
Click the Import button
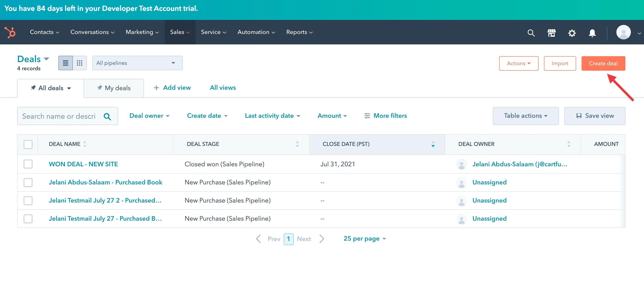point(560,64)
